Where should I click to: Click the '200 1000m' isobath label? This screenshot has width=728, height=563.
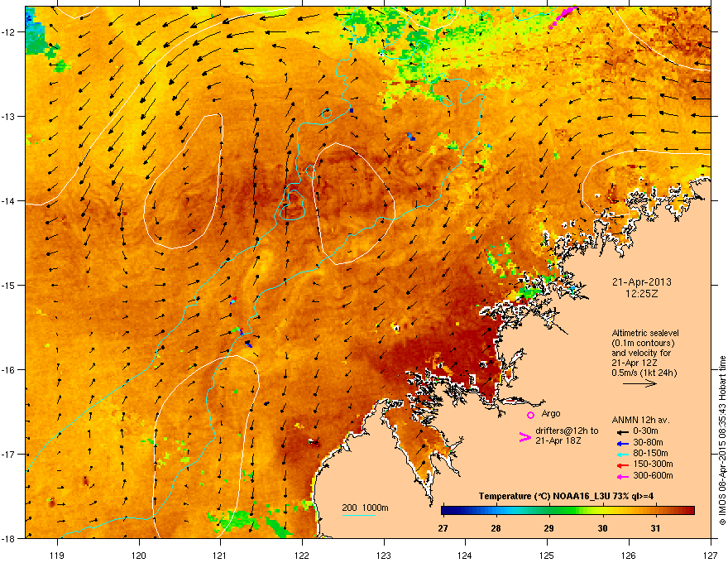(365, 508)
